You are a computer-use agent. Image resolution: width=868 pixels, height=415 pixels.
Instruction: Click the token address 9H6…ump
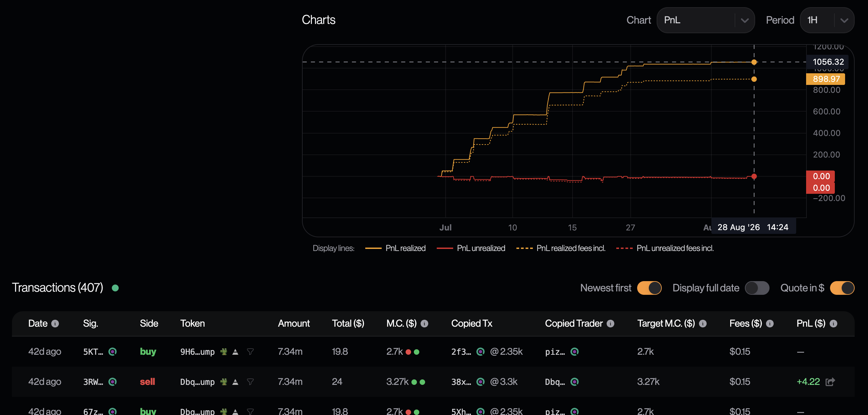point(197,352)
